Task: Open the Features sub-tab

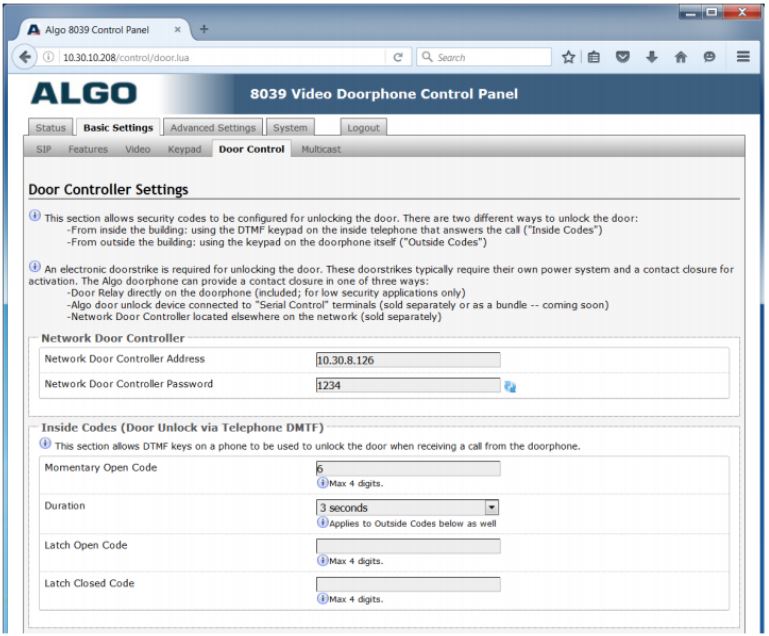Action: (x=88, y=149)
